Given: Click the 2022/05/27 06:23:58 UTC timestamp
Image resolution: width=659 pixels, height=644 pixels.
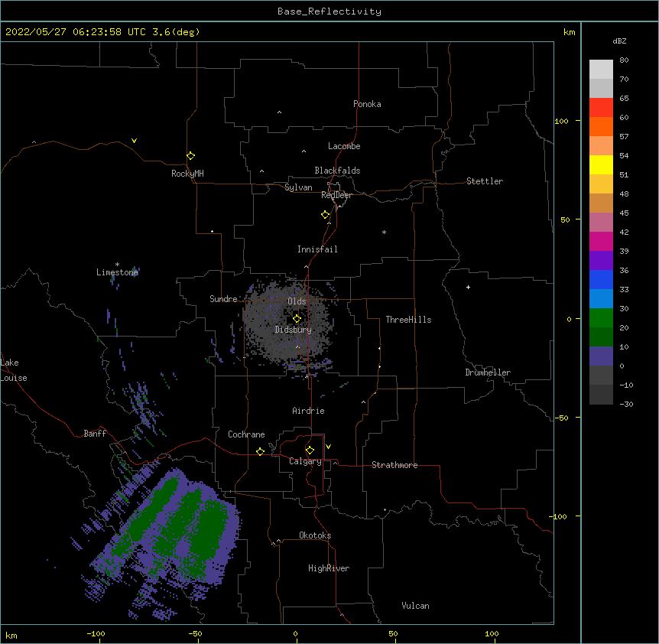Looking at the screenshot, I should (76, 32).
